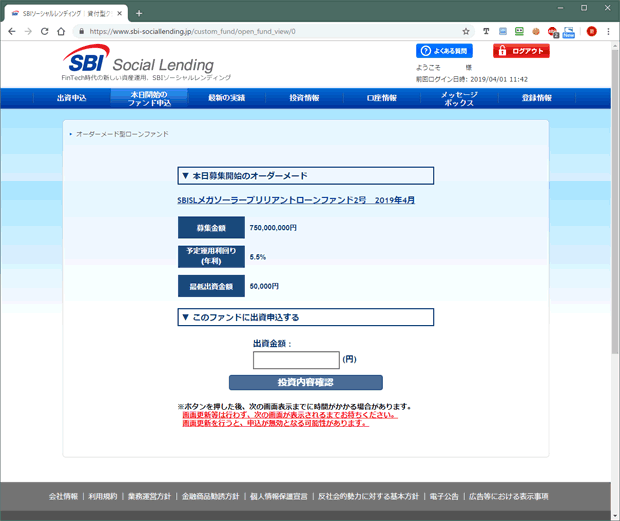
Task: Open the 最新の実績 menu
Action: coord(227,98)
